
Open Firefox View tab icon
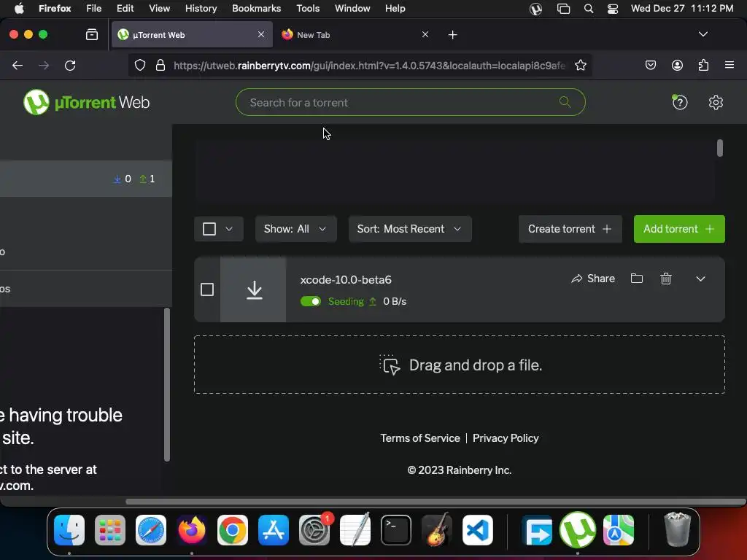92,35
